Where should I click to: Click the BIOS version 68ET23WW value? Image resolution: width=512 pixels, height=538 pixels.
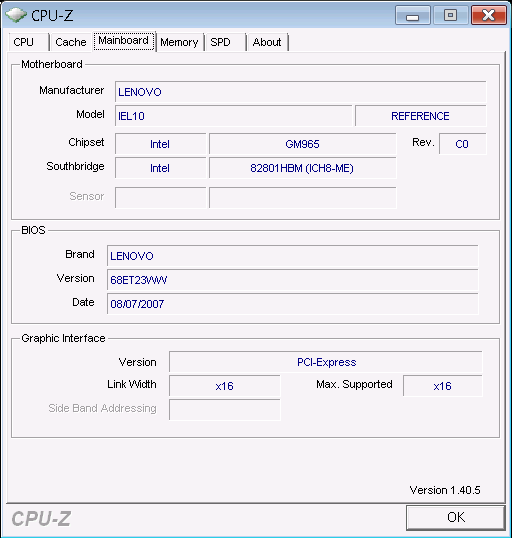click(293, 280)
